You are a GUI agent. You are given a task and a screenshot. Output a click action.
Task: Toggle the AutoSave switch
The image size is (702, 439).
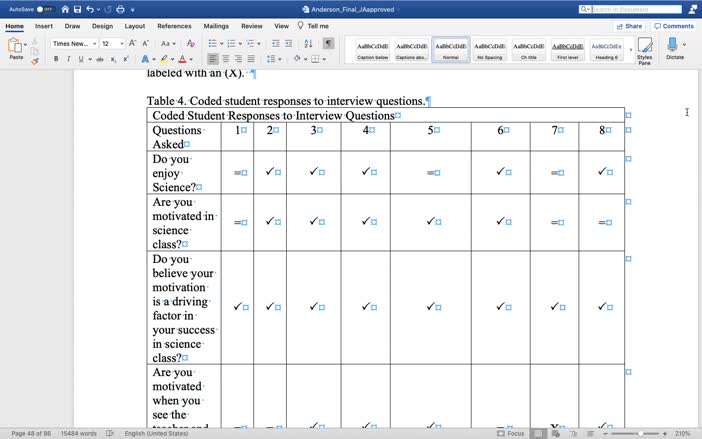coord(47,9)
